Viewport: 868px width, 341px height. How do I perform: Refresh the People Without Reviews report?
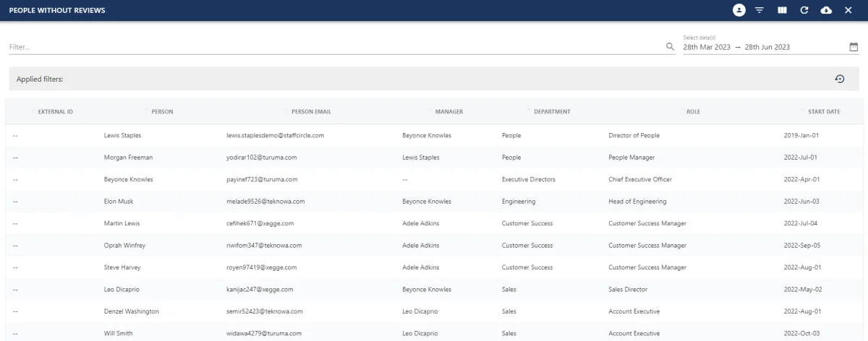(804, 10)
